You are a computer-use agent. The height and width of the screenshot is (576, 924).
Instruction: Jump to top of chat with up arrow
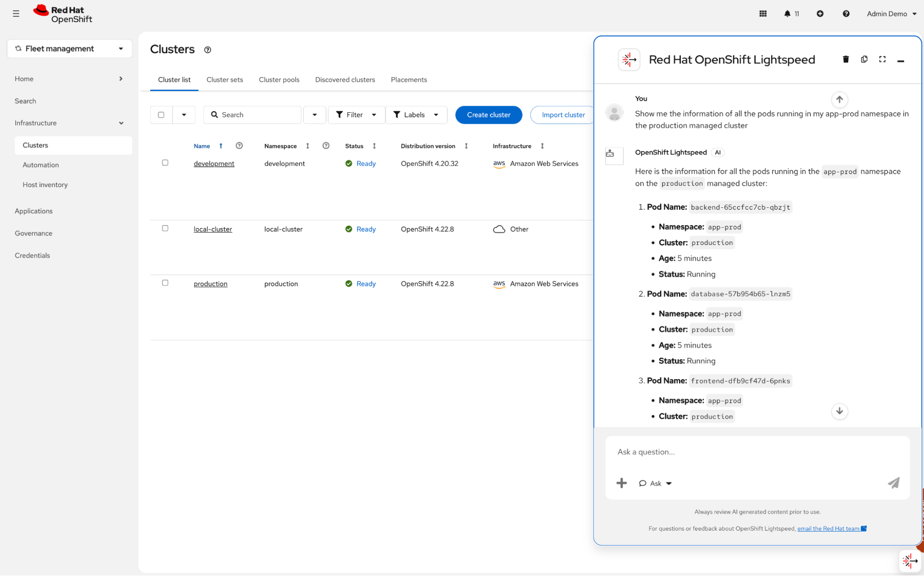(x=839, y=100)
